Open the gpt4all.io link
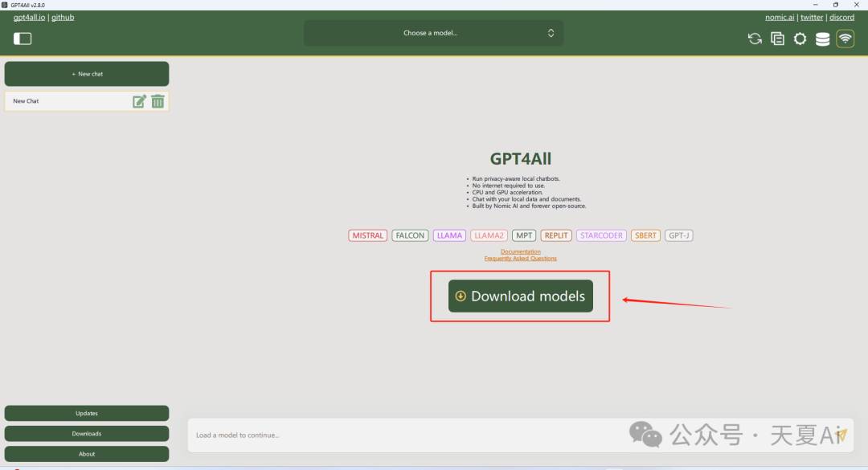Image resolution: width=868 pixels, height=470 pixels. [x=30, y=17]
